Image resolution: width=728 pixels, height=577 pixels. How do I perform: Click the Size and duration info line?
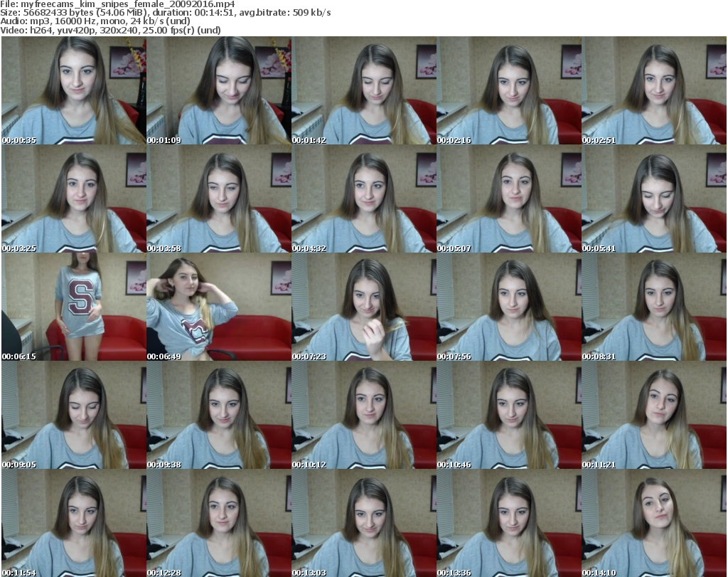coord(166,13)
